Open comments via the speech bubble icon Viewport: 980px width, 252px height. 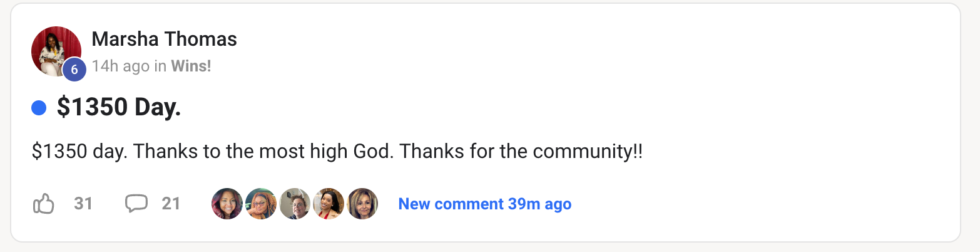tap(136, 204)
